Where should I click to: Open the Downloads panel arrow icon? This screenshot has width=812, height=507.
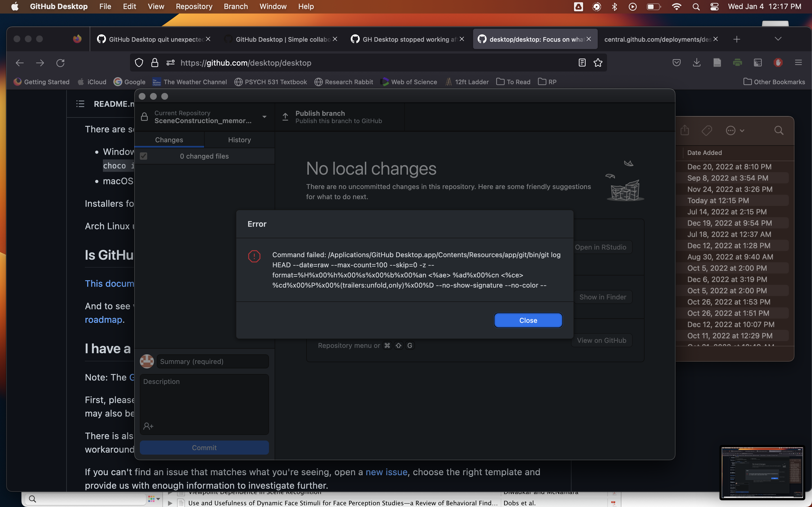[697, 63]
